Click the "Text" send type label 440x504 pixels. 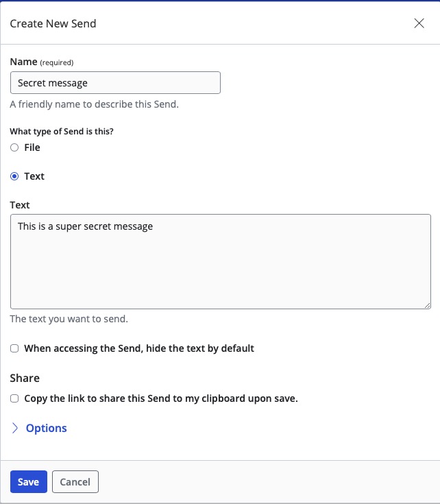(34, 176)
